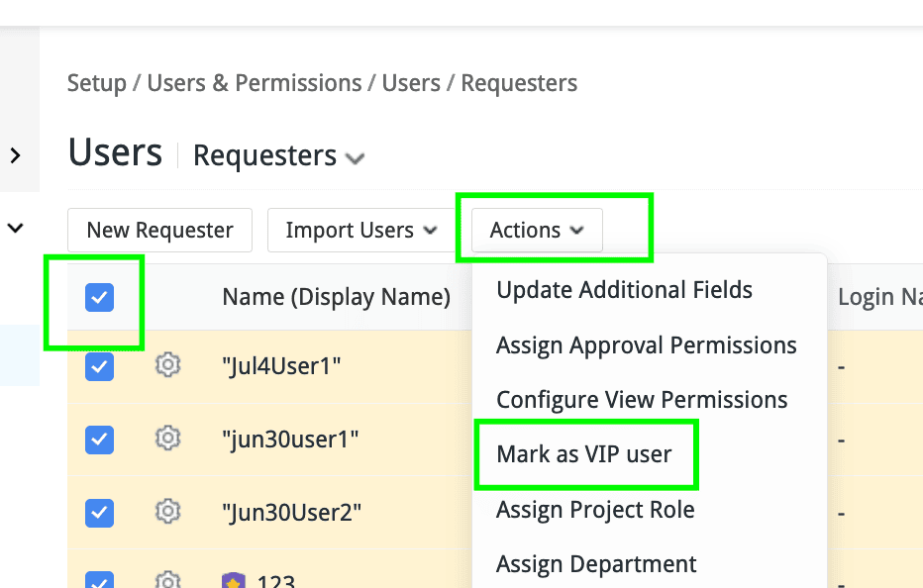923x588 pixels.
Task: Click the New Requester button
Action: (159, 230)
